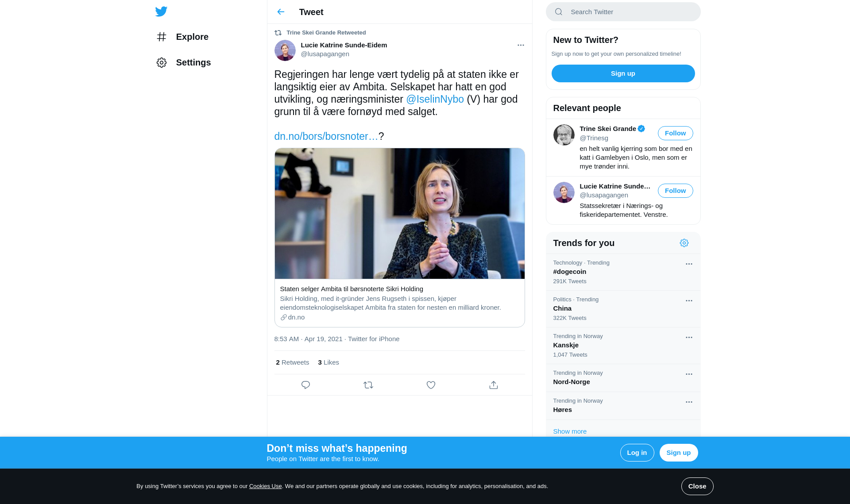Open Lucie's avatar in Relevant people
Viewport: 850px width, 504px height.
(x=564, y=192)
